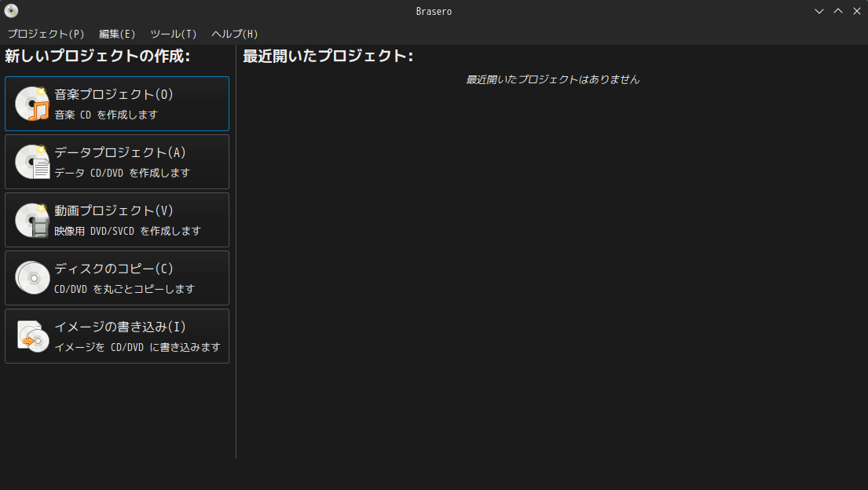Select the 音楽プロジェクト(O) label text
The image size is (868, 490).
pyautogui.click(x=113, y=95)
